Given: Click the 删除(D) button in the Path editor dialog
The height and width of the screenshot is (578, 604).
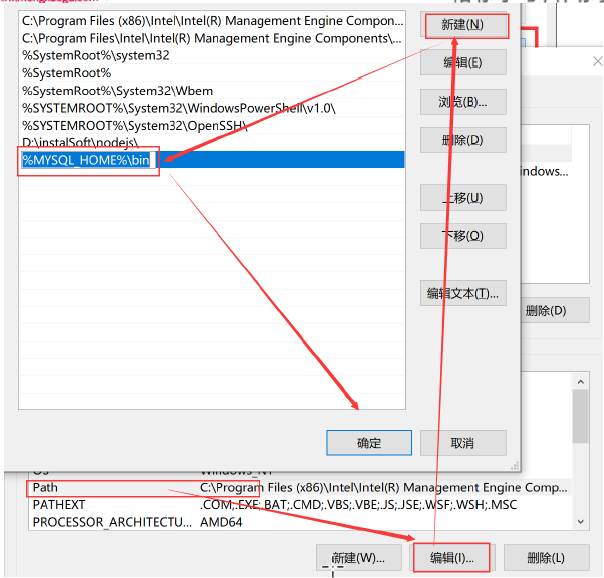Looking at the screenshot, I should pos(463,140).
